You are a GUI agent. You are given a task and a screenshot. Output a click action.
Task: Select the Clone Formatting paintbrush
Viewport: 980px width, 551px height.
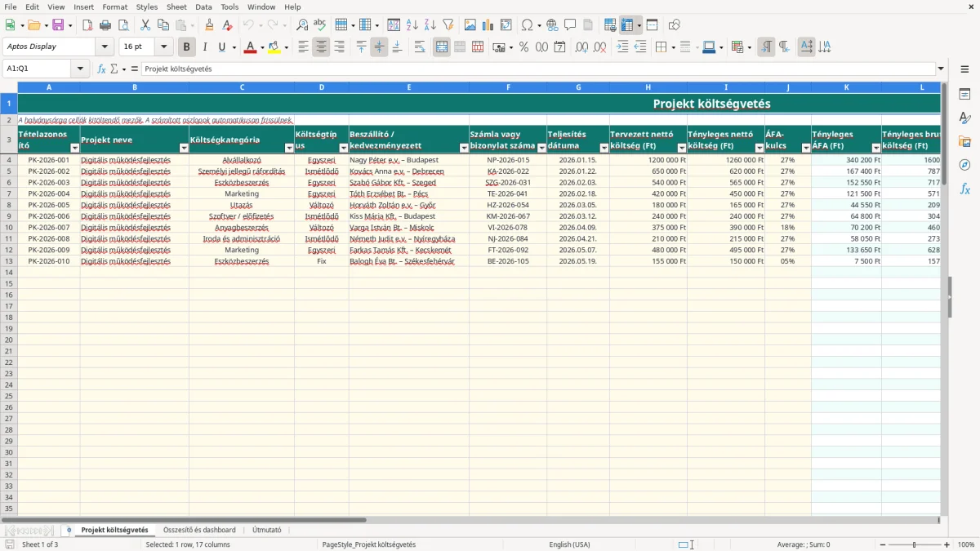(x=209, y=25)
